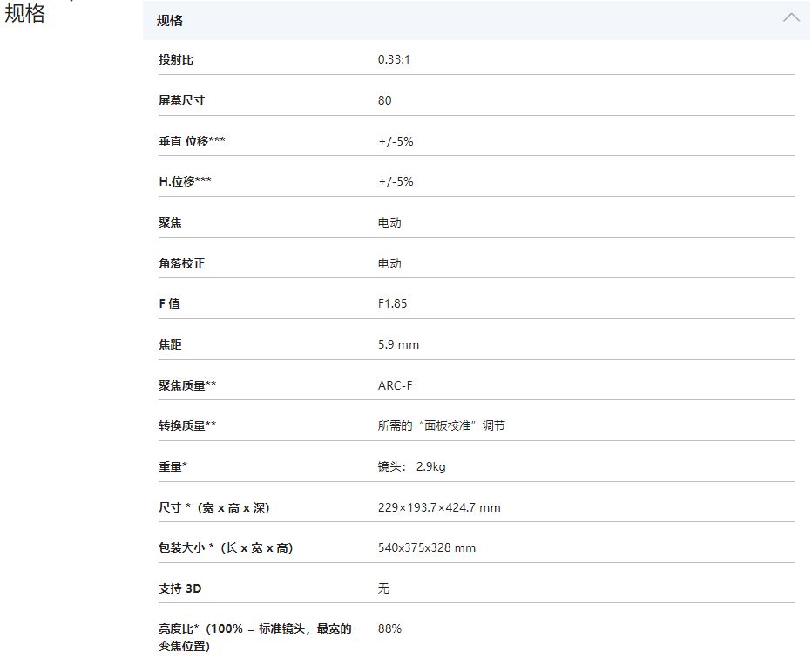Click the ARC-F focus quality value
The image size is (812, 659).
395,385
